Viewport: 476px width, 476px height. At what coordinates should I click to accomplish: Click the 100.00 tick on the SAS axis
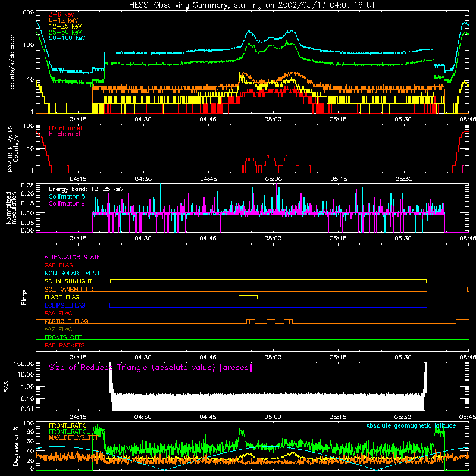click(x=24, y=364)
